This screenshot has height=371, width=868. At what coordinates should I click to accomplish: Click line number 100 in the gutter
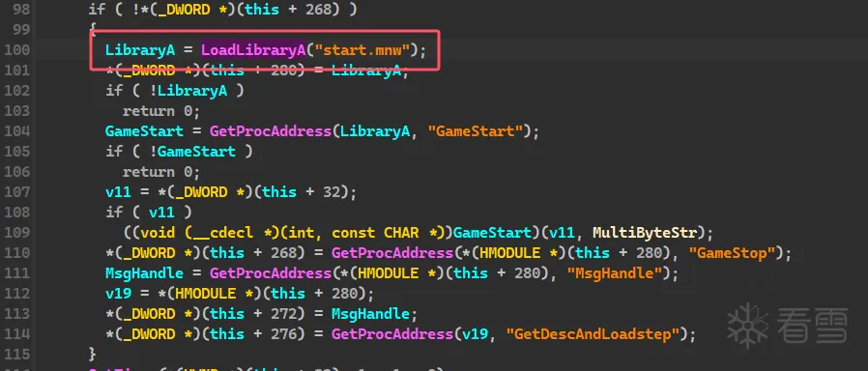16,50
